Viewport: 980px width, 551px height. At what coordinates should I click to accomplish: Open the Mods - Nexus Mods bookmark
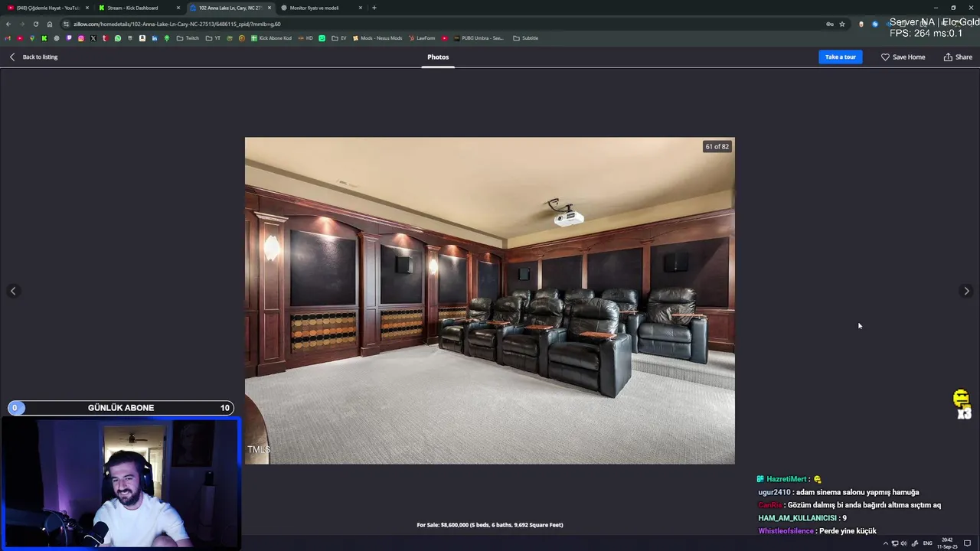coord(377,38)
